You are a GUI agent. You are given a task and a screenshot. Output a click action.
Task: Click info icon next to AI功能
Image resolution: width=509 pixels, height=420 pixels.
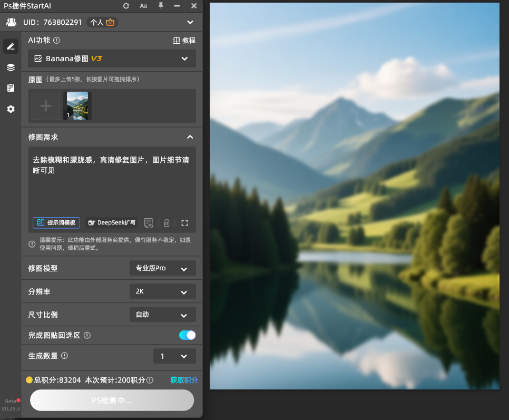coord(56,40)
